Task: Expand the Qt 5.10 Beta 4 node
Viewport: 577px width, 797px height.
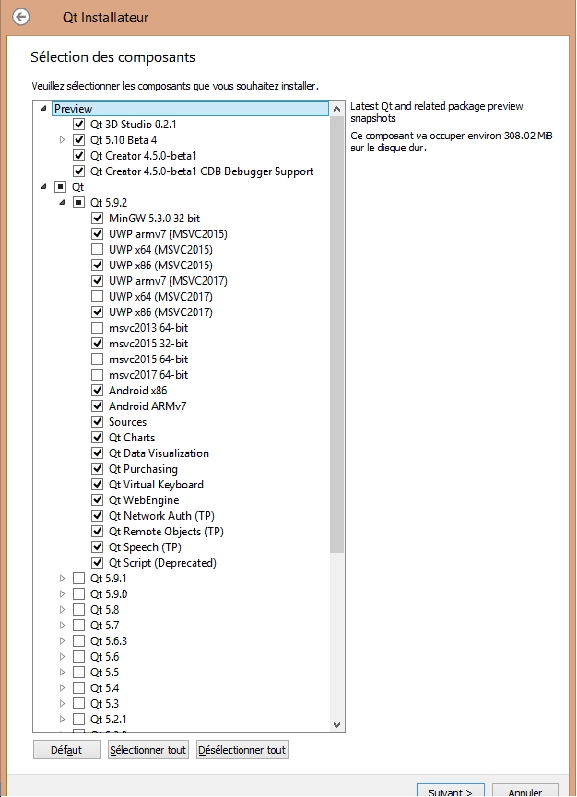Action: [63, 139]
